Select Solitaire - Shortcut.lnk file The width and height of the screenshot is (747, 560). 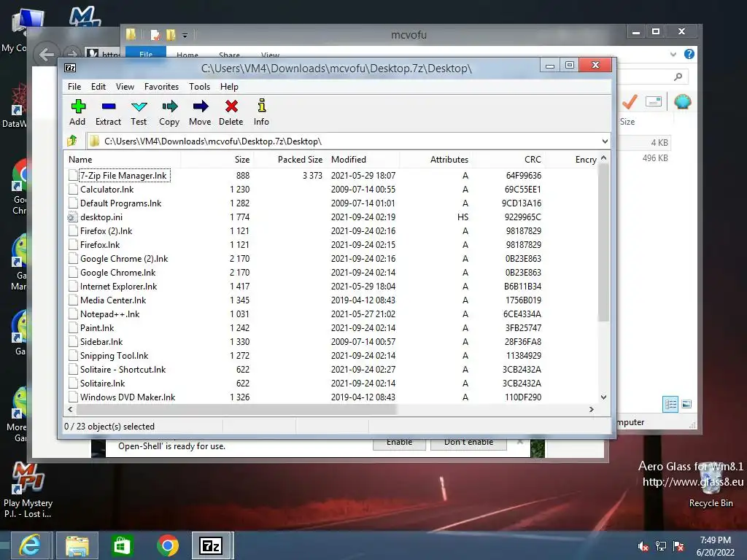tap(123, 370)
